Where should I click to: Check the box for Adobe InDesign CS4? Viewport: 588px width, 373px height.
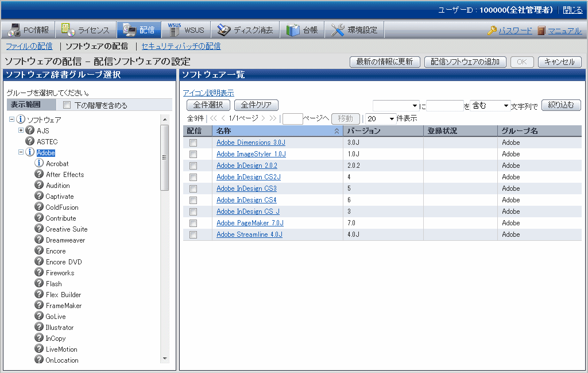click(x=193, y=201)
